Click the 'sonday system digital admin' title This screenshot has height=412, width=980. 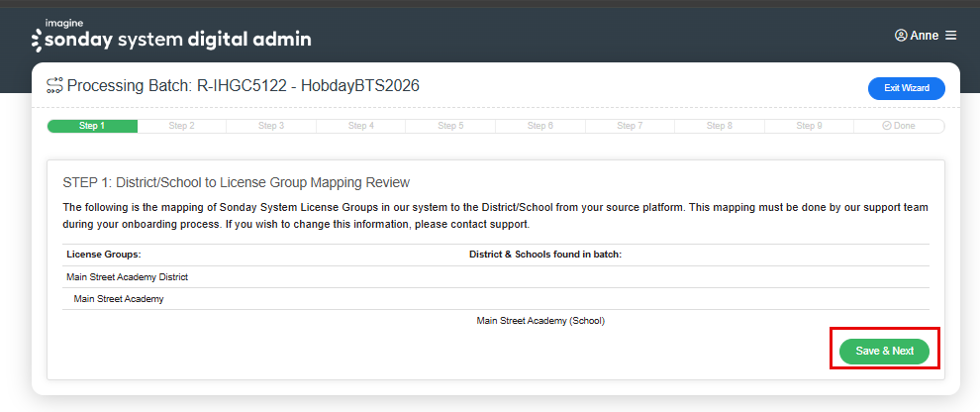[x=177, y=40]
